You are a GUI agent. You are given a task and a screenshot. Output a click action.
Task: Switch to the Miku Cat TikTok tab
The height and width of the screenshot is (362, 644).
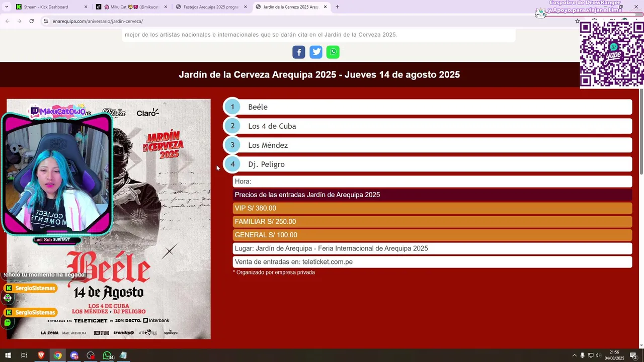131,7
